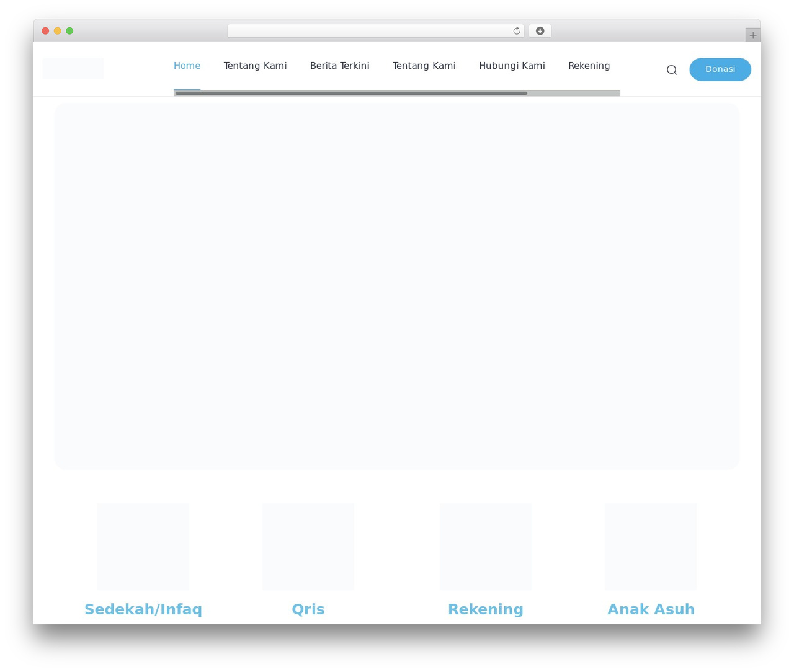The height and width of the screenshot is (672, 794).
Task: Open the Qris heading link
Action: [x=308, y=609]
